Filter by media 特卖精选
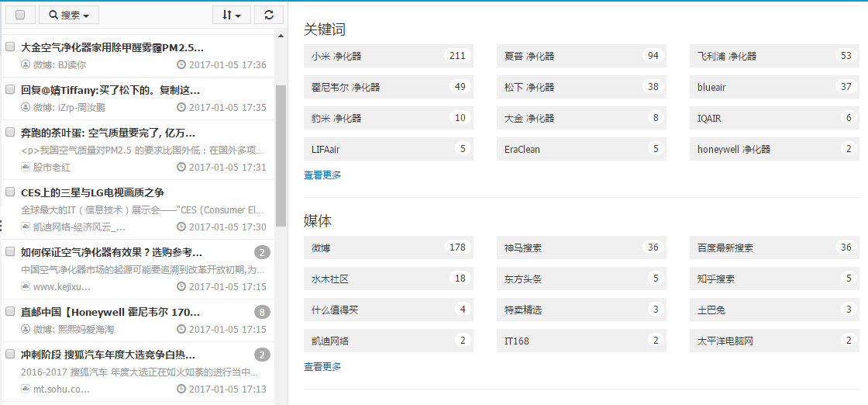 581,310
